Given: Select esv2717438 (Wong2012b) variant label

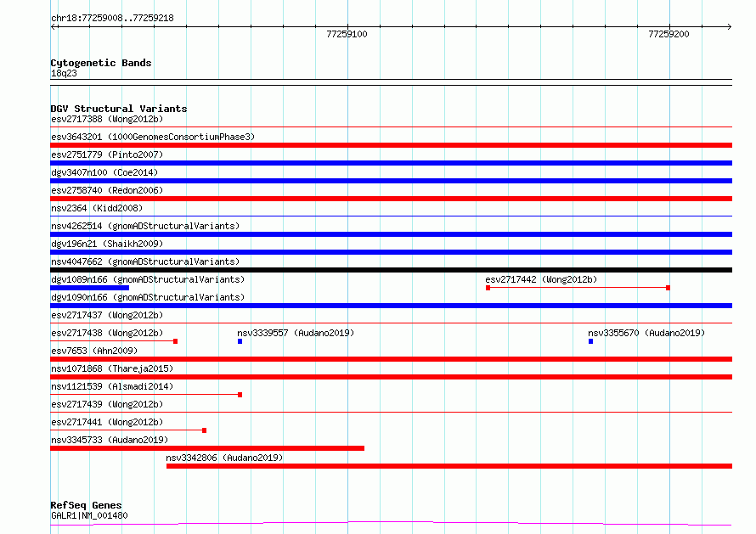Looking at the screenshot, I should pos(107,333).
